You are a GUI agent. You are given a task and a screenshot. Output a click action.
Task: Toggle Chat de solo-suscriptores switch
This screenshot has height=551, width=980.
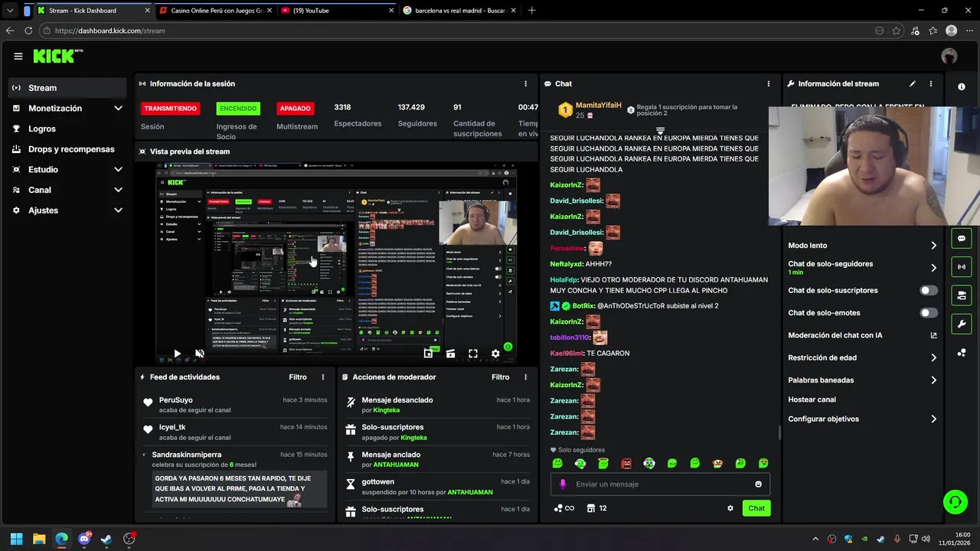coord(929,291)
